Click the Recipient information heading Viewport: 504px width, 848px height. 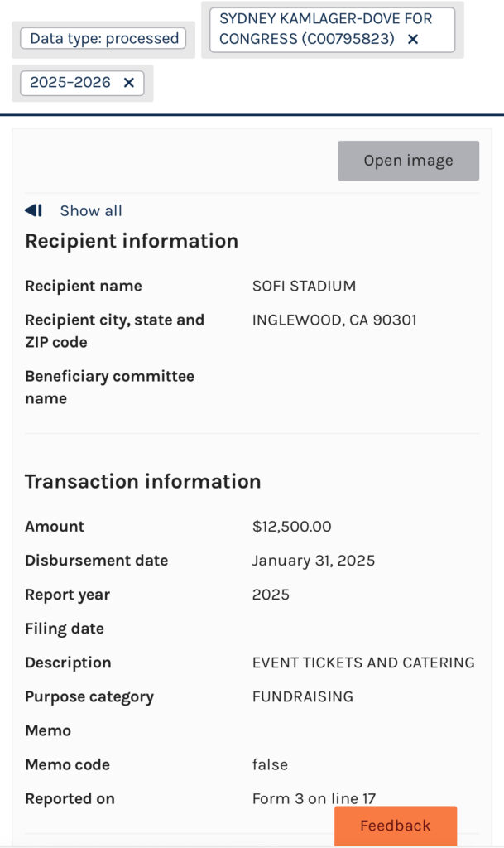132,241
